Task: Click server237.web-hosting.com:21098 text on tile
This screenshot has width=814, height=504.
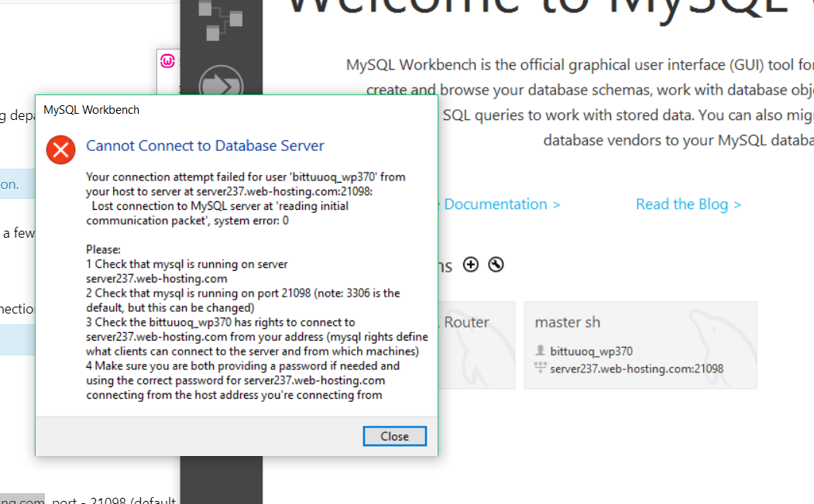Action: point(637,369)
